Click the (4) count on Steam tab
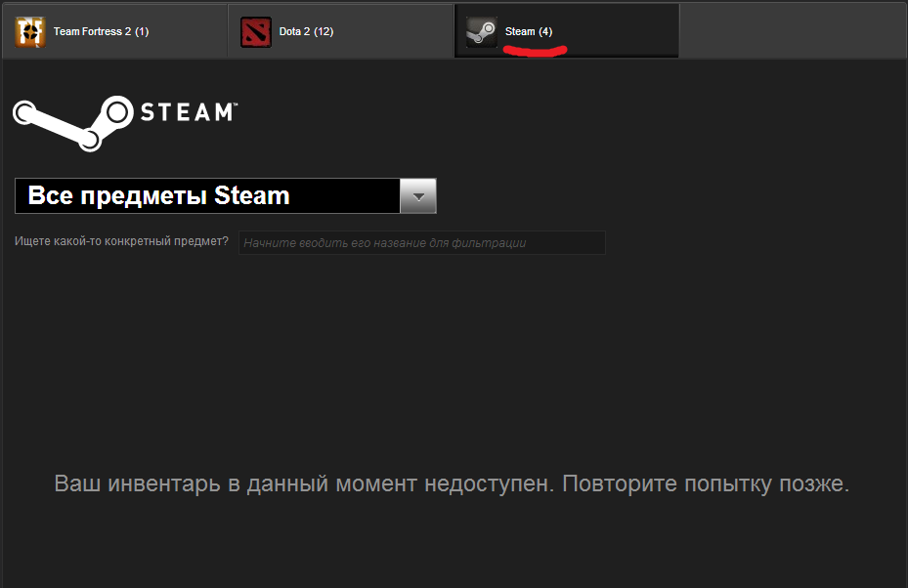Viewport: 908px width, 588px height. (x=545, y=31)
